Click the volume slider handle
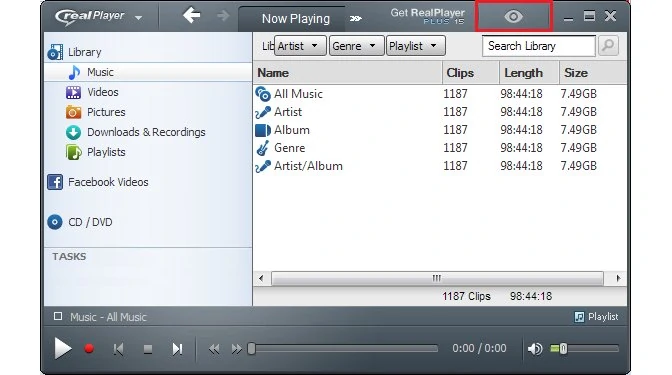The width and height of the screenshot is (672, 375). click(x=563, y=349)
